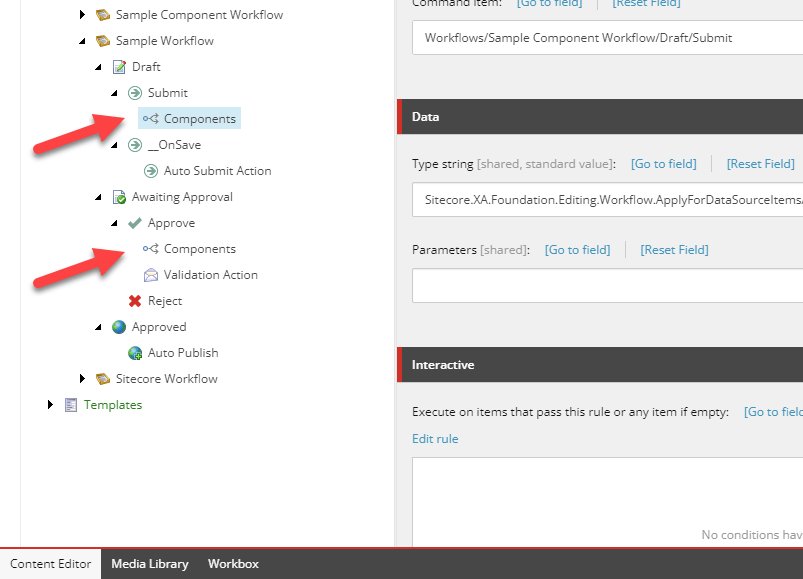Click the Validation Action envelope icon
The width and height of the screenshot is (803, 579).
coord(151,275)
